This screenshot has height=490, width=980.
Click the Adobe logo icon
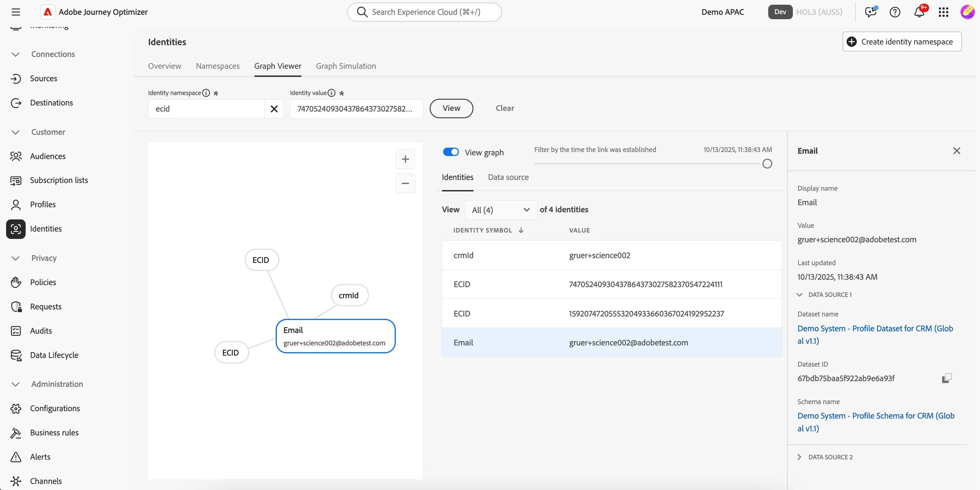click(48, 12)
